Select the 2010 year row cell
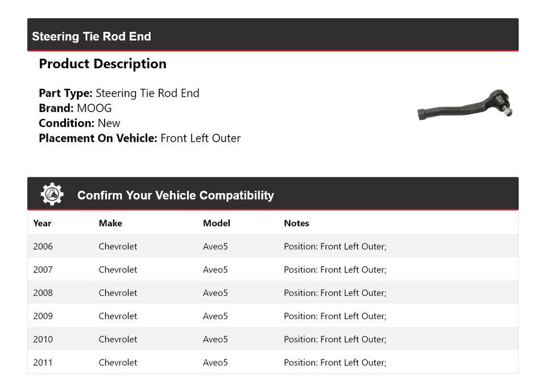The height and width of the screenshot is (392, 546). click(43, 339)
